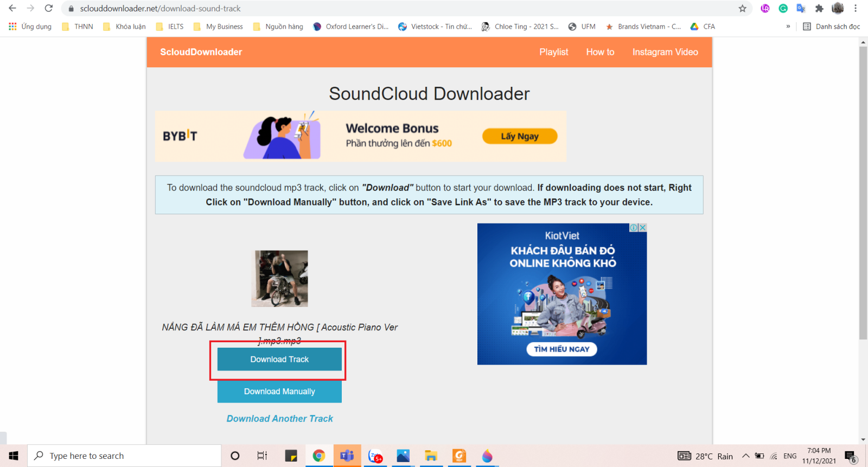Viewport: 868px width, 467px height.
Task: Open the purple LR extension icon
Action: 765,8
